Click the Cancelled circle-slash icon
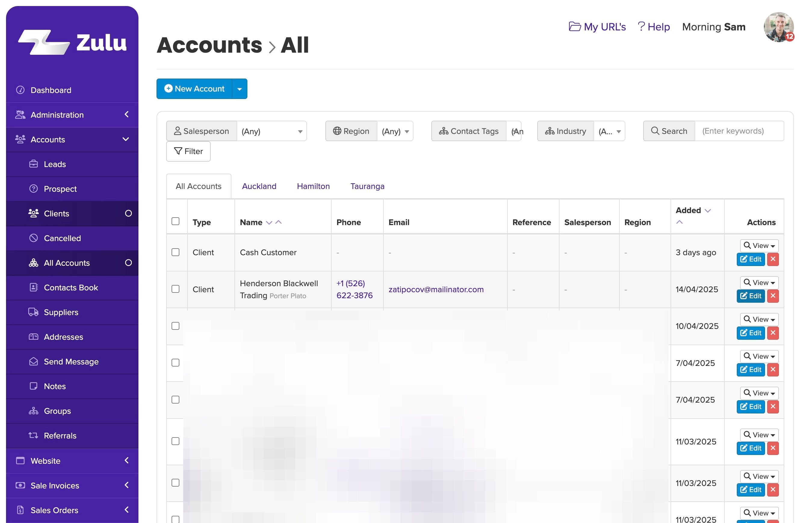812x523 pixels. (33, 238)
